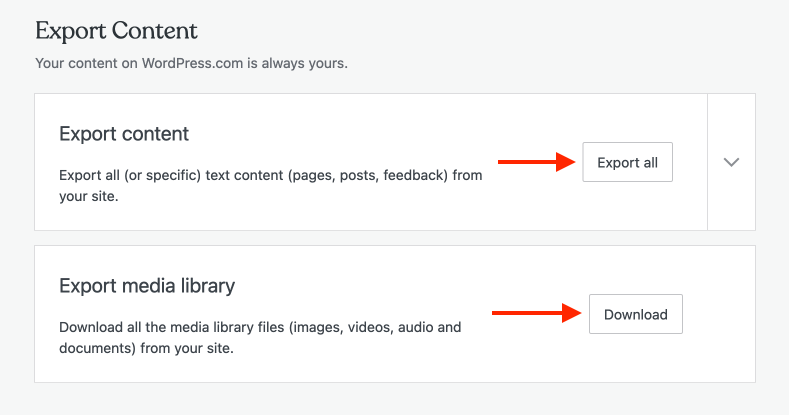Click the Export media library heading
This screenshot has width=789, height=415.
tap(147, 286)
